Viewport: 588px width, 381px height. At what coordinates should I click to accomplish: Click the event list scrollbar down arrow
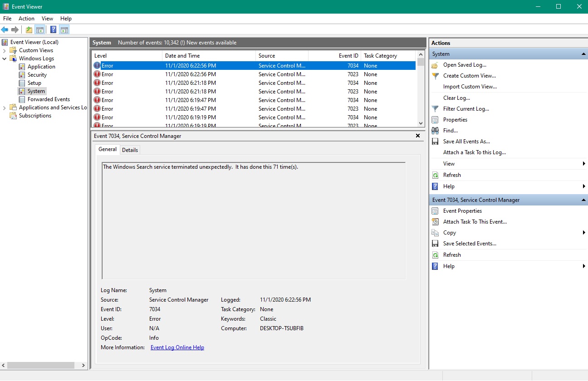[421, 123]
